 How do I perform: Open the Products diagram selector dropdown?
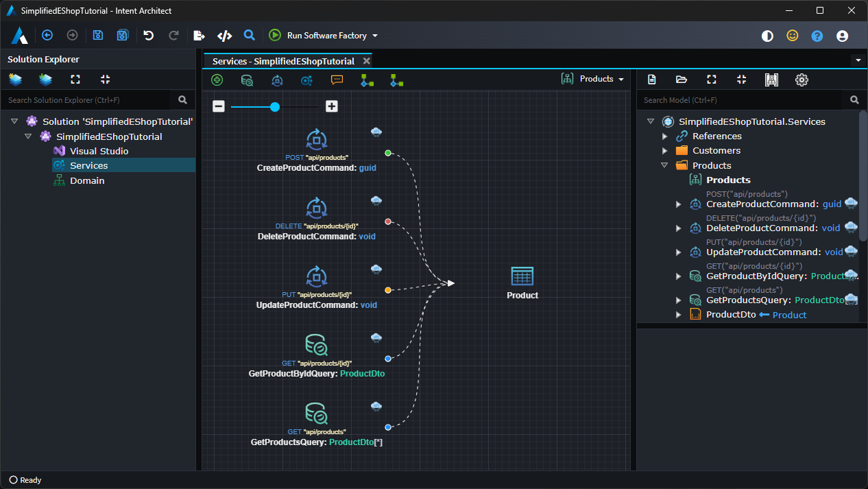click(593, 79)
